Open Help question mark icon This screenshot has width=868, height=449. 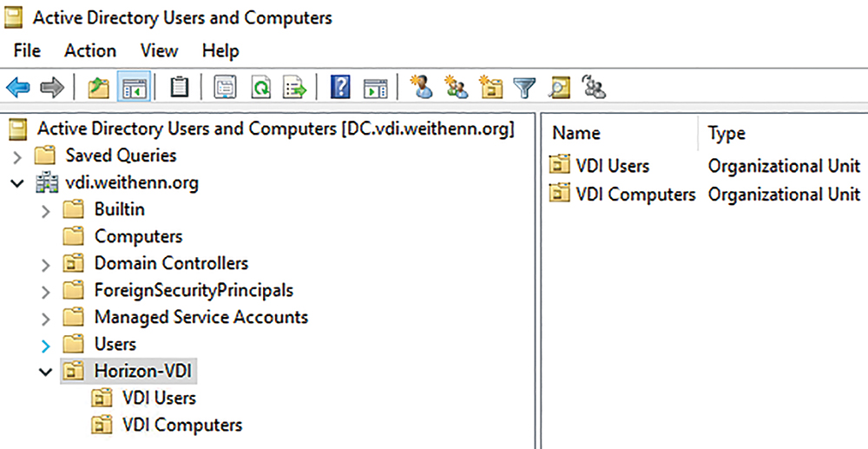pos(340,88)
